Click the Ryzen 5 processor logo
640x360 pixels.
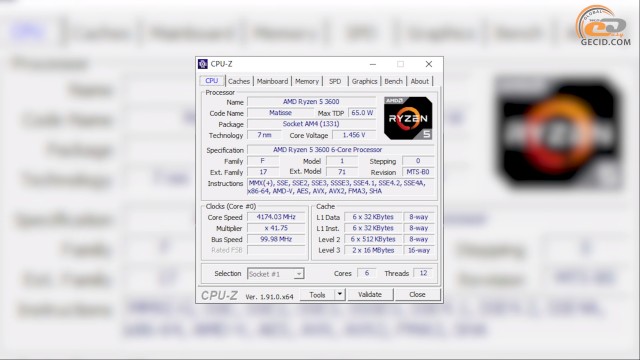tap(408, 118)
